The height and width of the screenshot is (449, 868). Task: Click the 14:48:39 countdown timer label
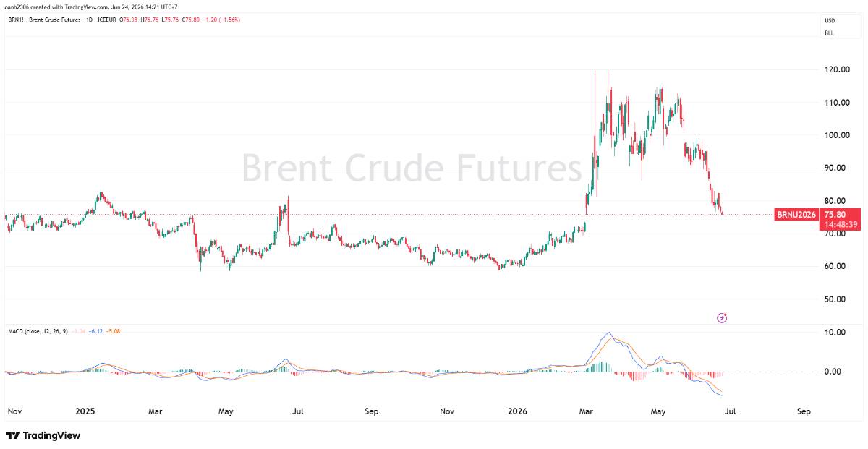tap(840, 225)
